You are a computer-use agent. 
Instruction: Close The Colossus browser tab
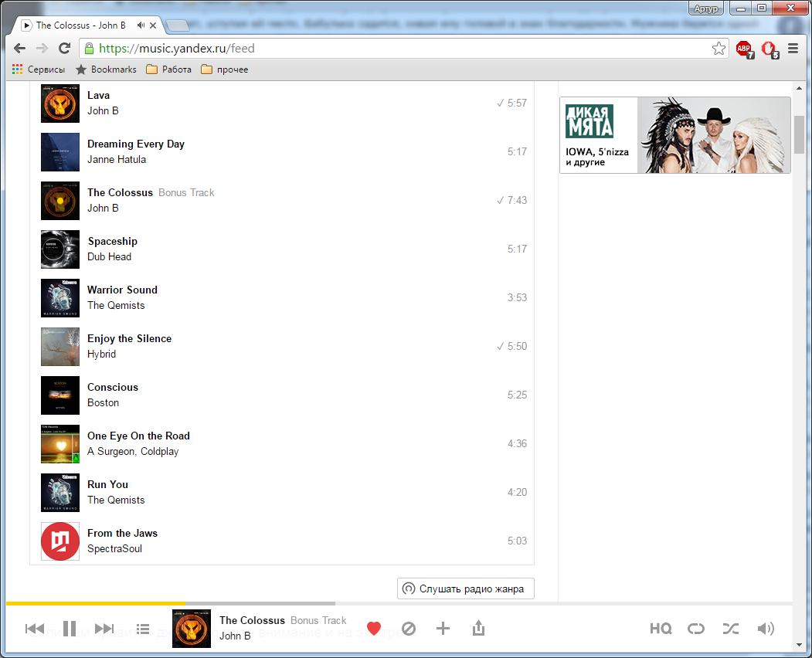tap(153, 25)
